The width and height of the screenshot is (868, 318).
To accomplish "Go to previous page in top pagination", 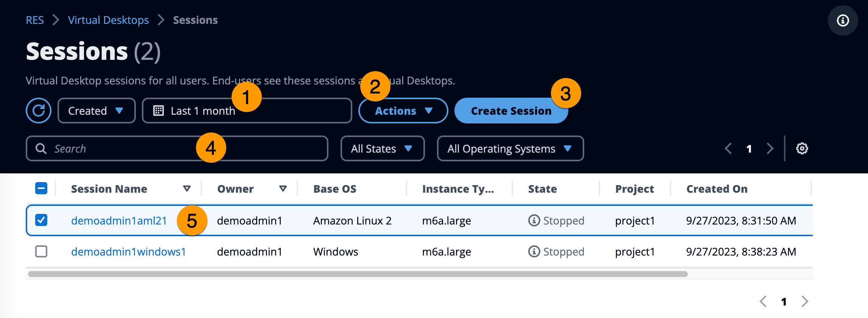I will point(728,148).
